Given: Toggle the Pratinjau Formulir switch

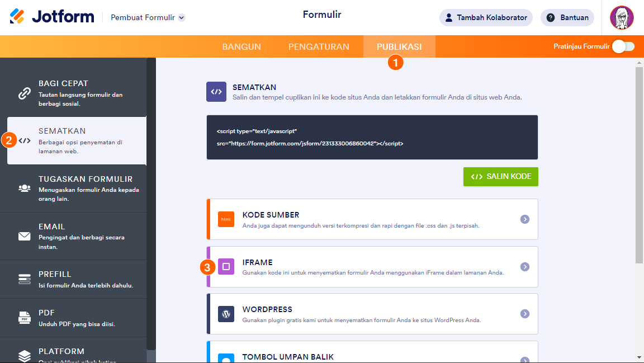Looking at the screenshot, I should point(623,46).
